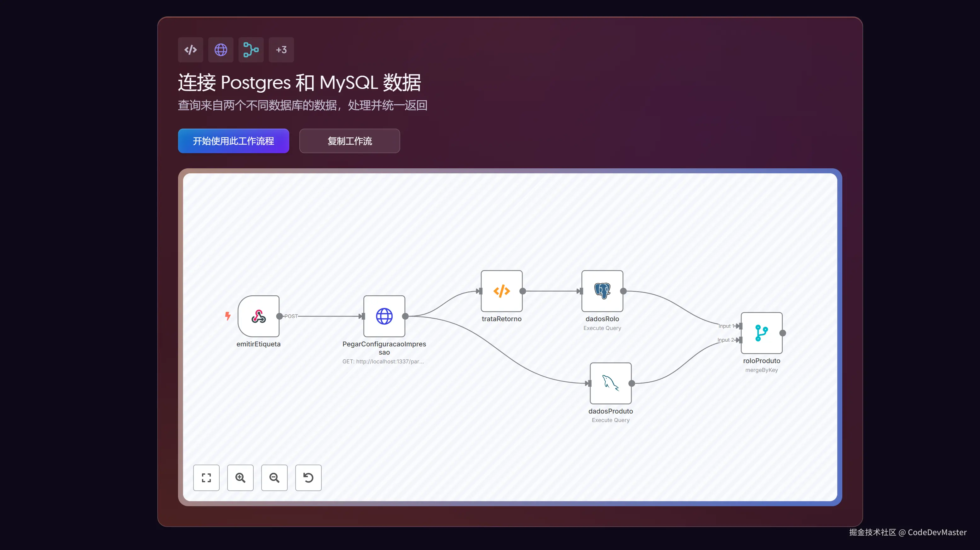The width and height of the screenshot is (980, 550).
Task: Zoom out of the workflow canvas
Action: point(274,478)
